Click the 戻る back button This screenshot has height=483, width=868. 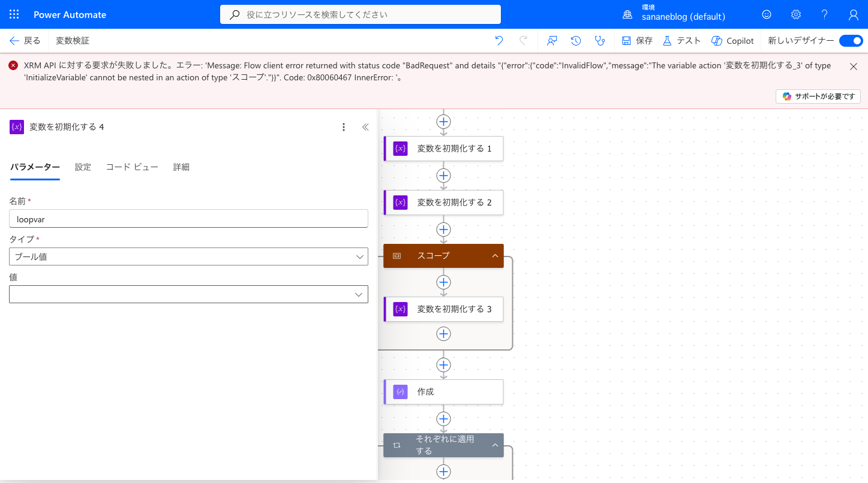click(25, 41)
